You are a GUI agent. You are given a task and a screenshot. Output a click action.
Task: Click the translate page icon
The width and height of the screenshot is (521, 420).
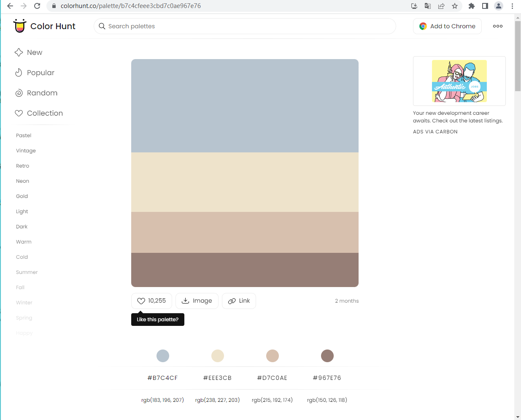point(428,6)
